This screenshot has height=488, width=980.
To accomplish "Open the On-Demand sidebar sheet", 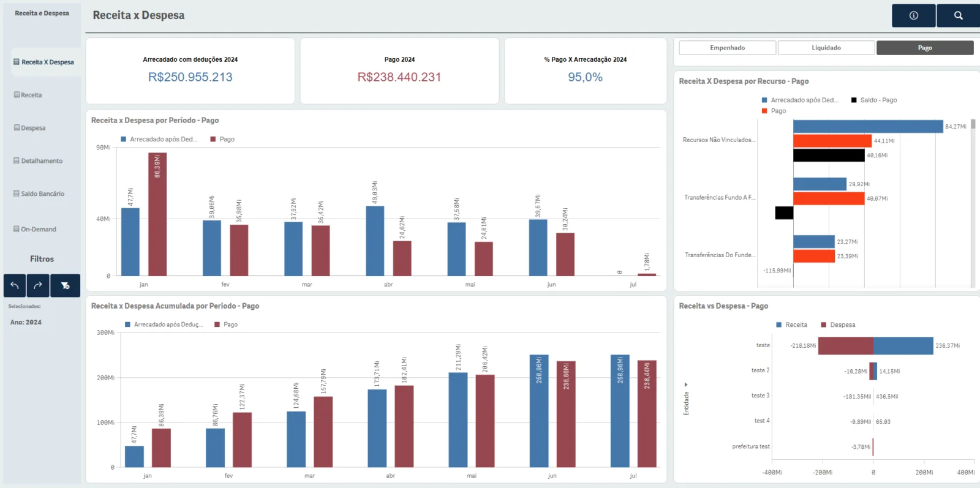I will tap(36, 229).
